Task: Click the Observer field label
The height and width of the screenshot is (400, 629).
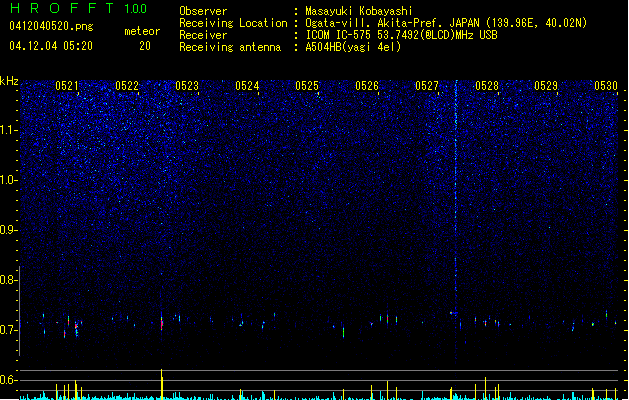Action: [203, 11]
